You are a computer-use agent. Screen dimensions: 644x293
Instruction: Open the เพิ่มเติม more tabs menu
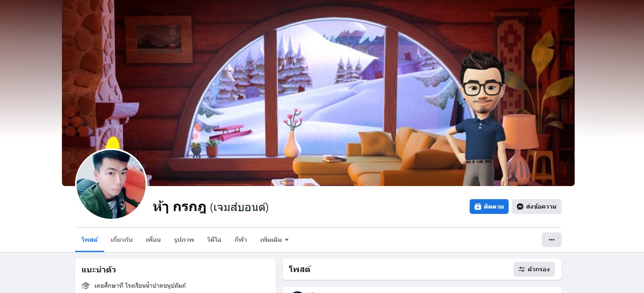click(x=274, y=240)
